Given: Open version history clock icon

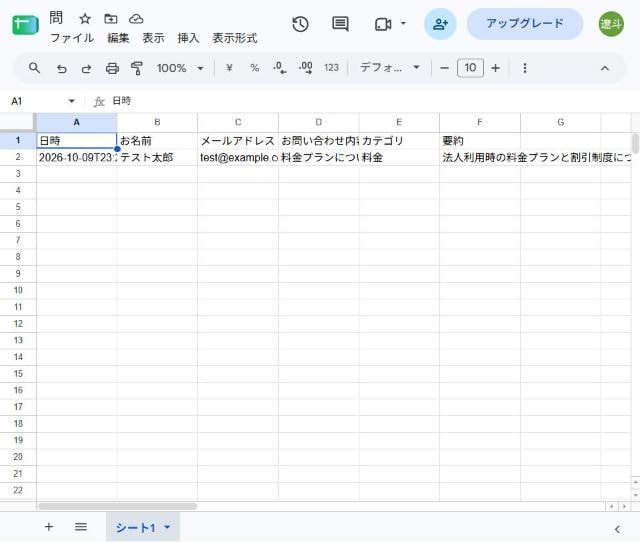Looking at the screenshot, I should [300, 24].
